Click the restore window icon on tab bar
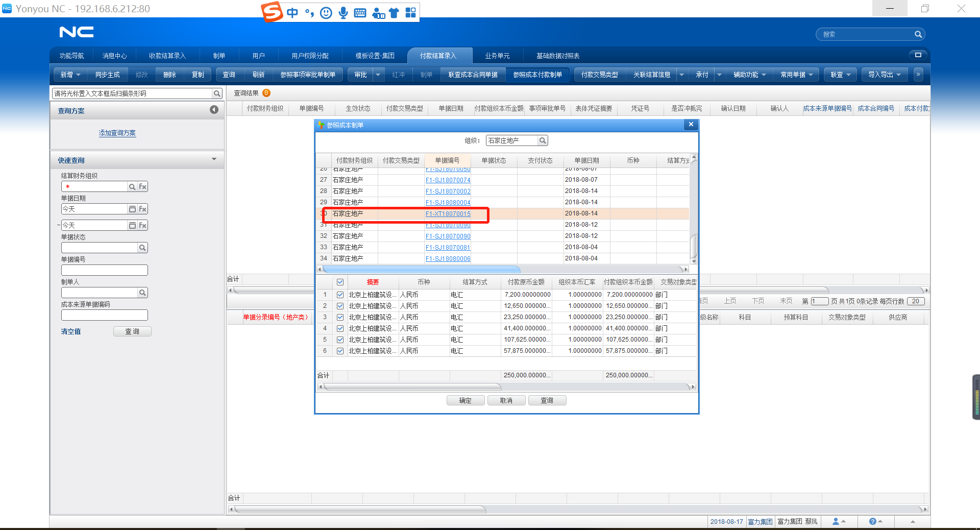This screenshot has height=530, width=980. [x=918, y=55]
